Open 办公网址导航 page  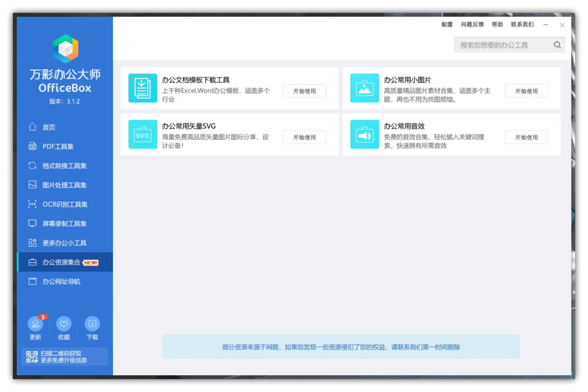65,281
